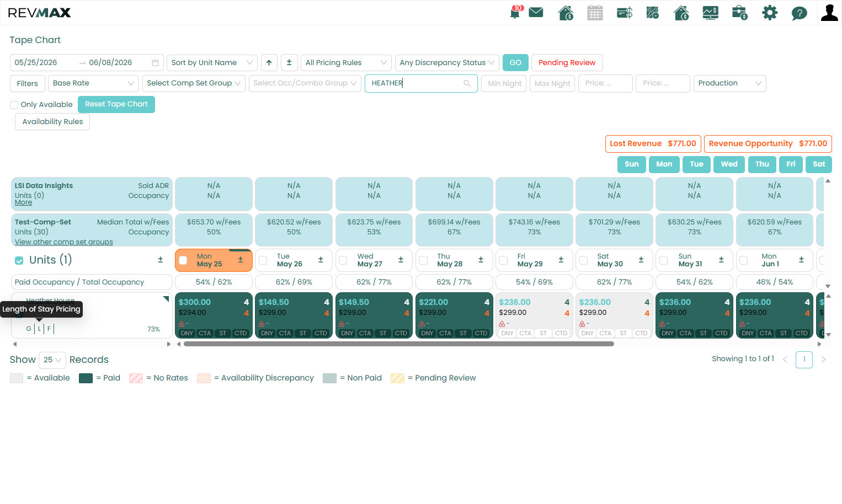
Task: Select the Mon weekday tab
Action: tap(664, 164)
